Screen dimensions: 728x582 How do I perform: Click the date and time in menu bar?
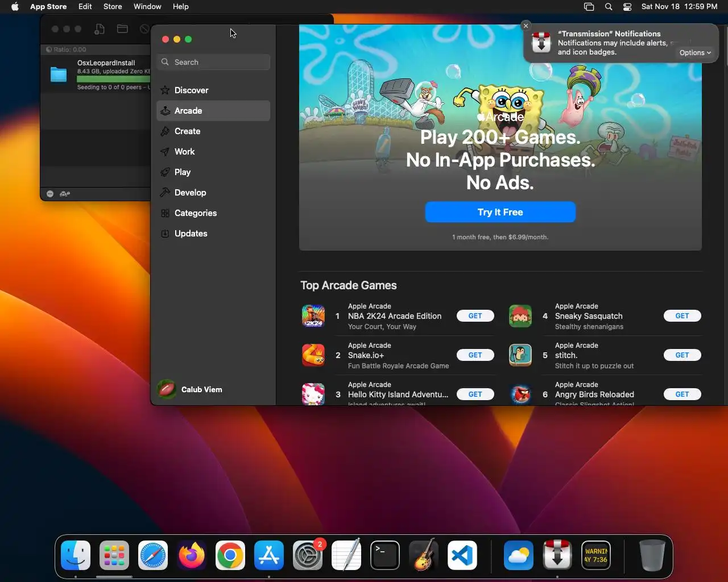679,7
